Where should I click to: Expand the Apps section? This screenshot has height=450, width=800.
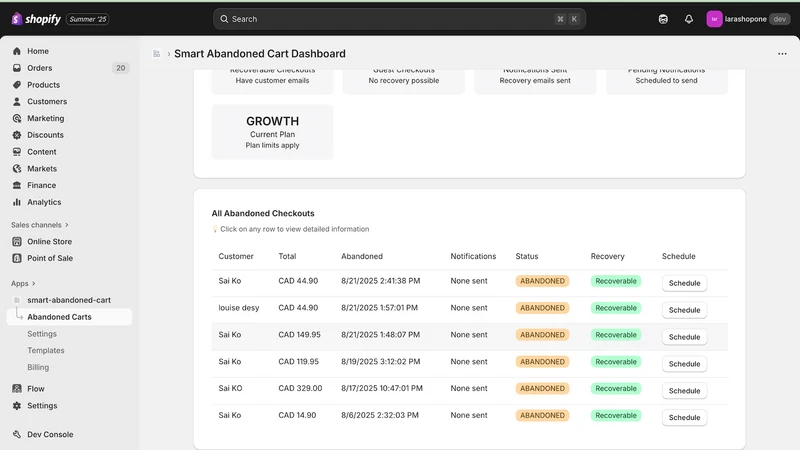pos(23,283)
